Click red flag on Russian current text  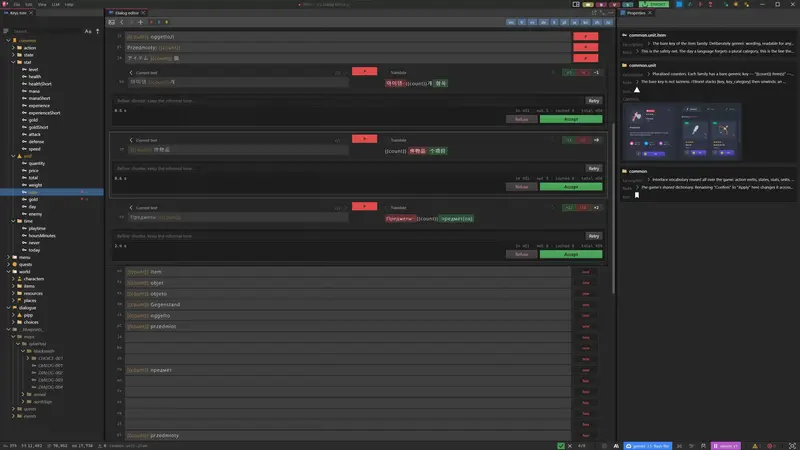click(364, 206)
